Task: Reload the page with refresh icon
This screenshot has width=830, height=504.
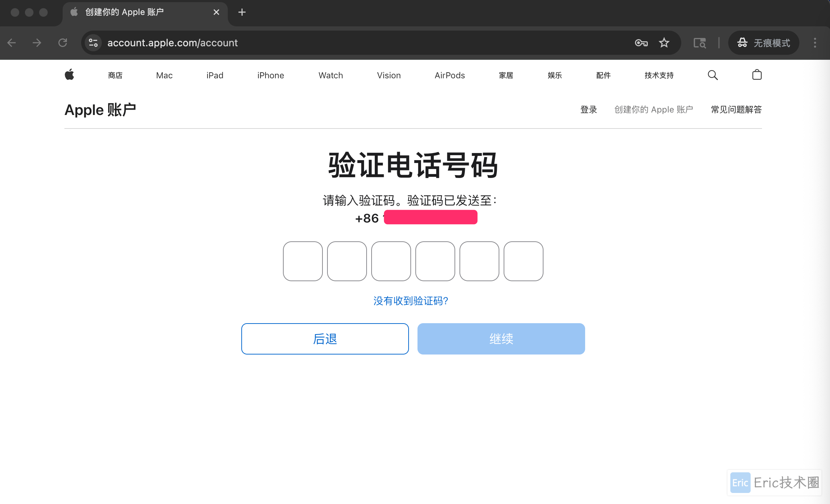Action: [x=63, y=43]
